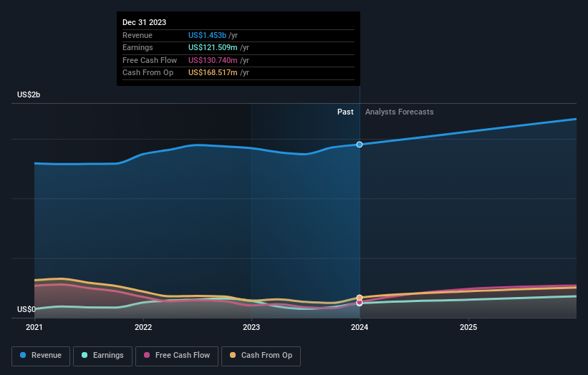Image resolution: width=588 pixels, height=375 pixels.
Task: Toggle the Cash From Op legend button
Action: click(261, 356)
